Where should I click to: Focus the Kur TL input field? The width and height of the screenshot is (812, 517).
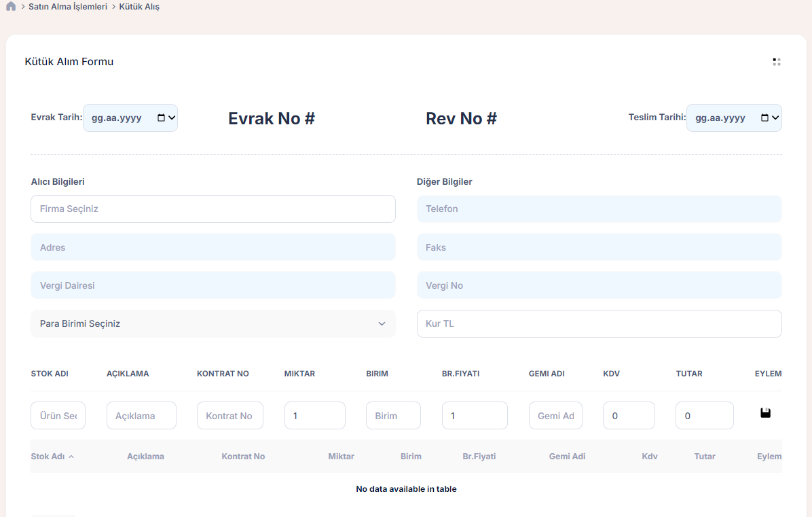[x=599, y=324]
